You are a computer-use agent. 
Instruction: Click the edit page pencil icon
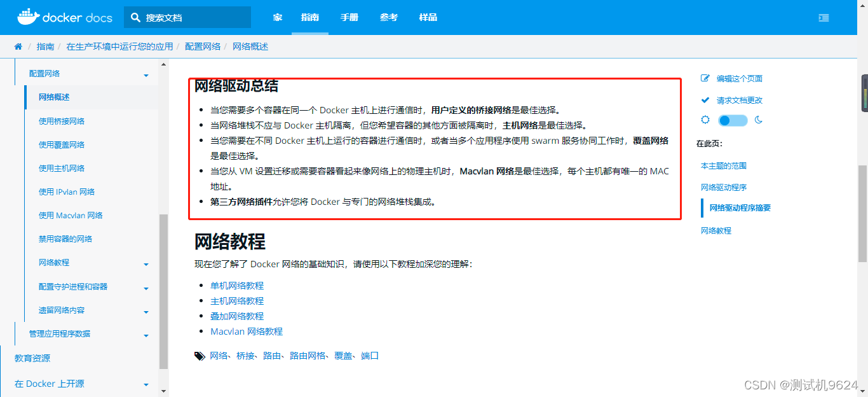705,78
